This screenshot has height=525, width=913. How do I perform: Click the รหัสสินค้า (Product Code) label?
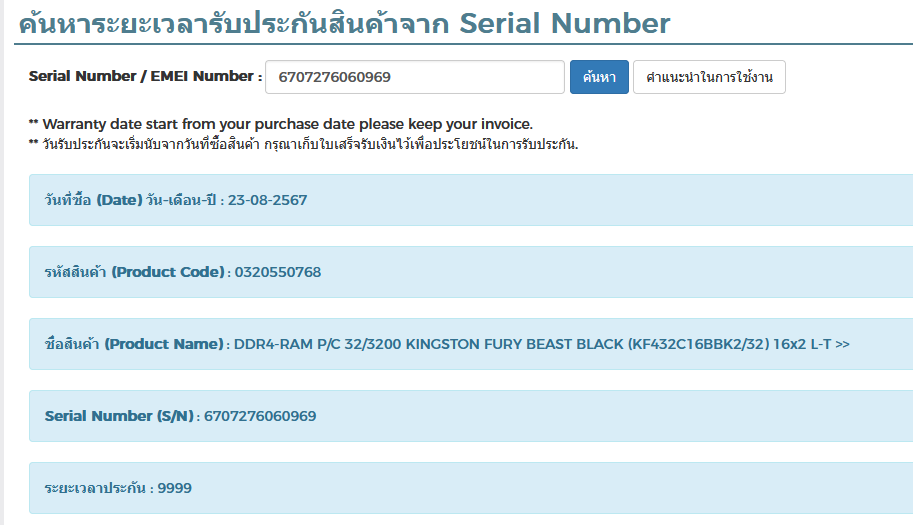pos(137,272)
